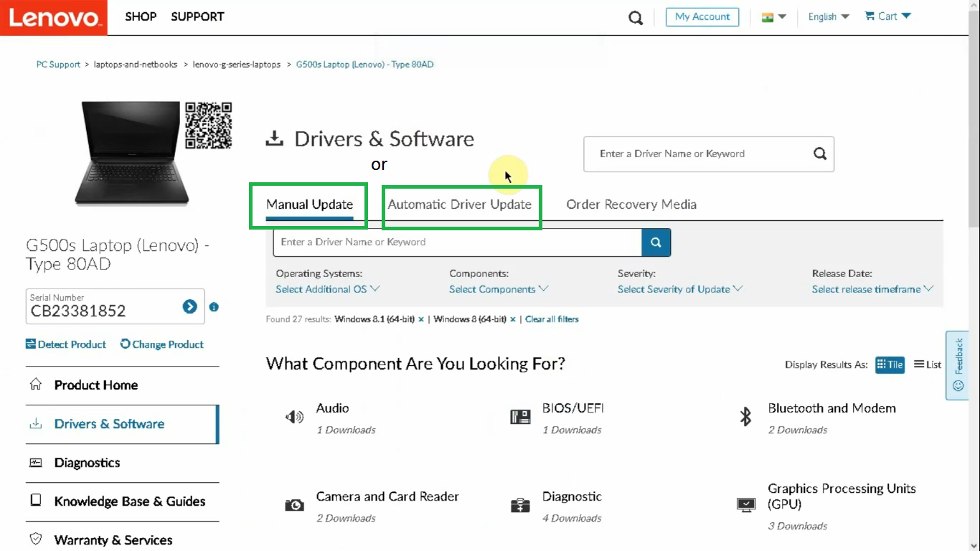
Task: Click magnifier in top driver search box
Action: (x=820, y=154)
